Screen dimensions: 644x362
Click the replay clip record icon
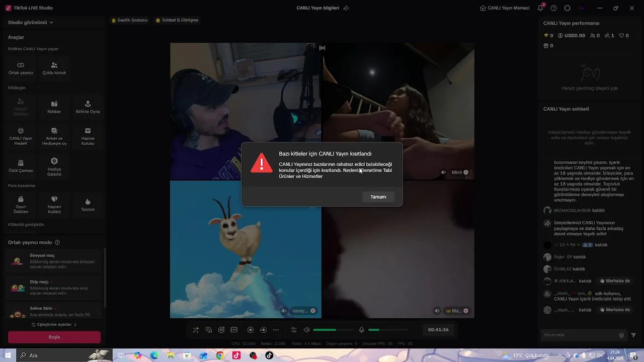click(263, 330)
